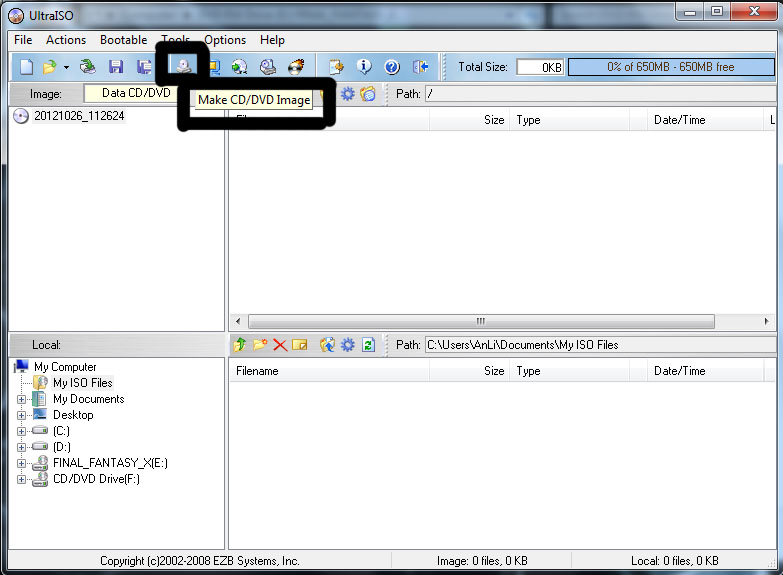
Task: Click the gear icon in the image pane toolbar
Action: coord(348,93)
